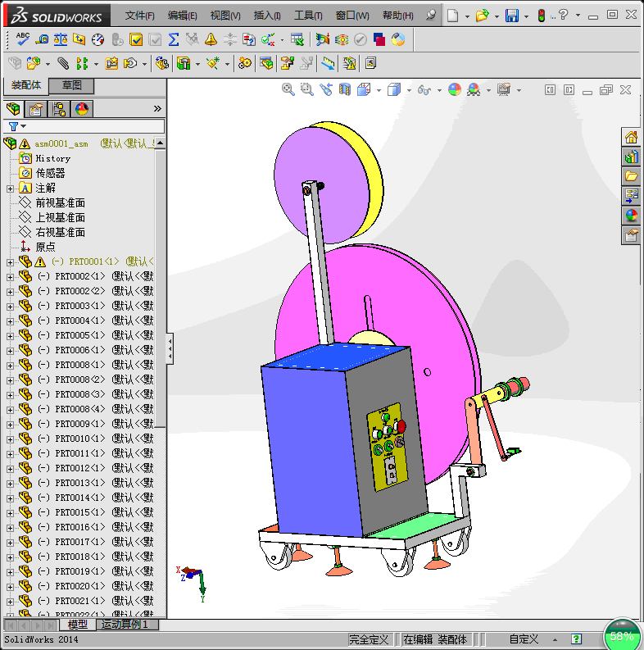
Task: Expand the PRT0015<1> component node
Action: pos(11,513)
